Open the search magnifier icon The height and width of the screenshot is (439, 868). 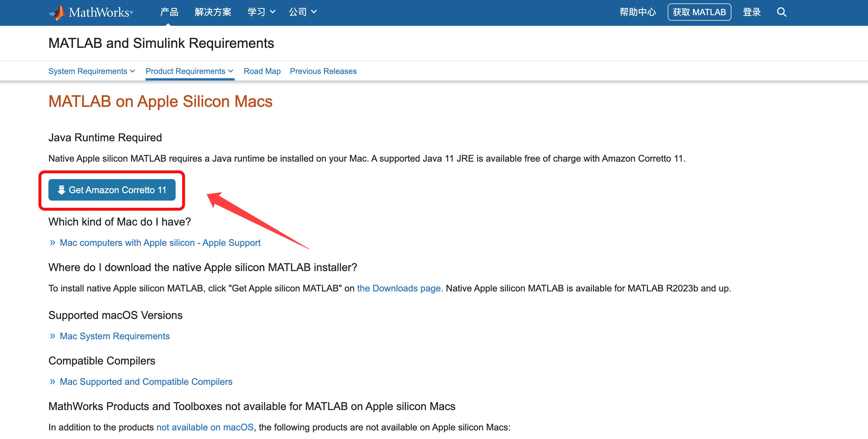coord(781,13)
